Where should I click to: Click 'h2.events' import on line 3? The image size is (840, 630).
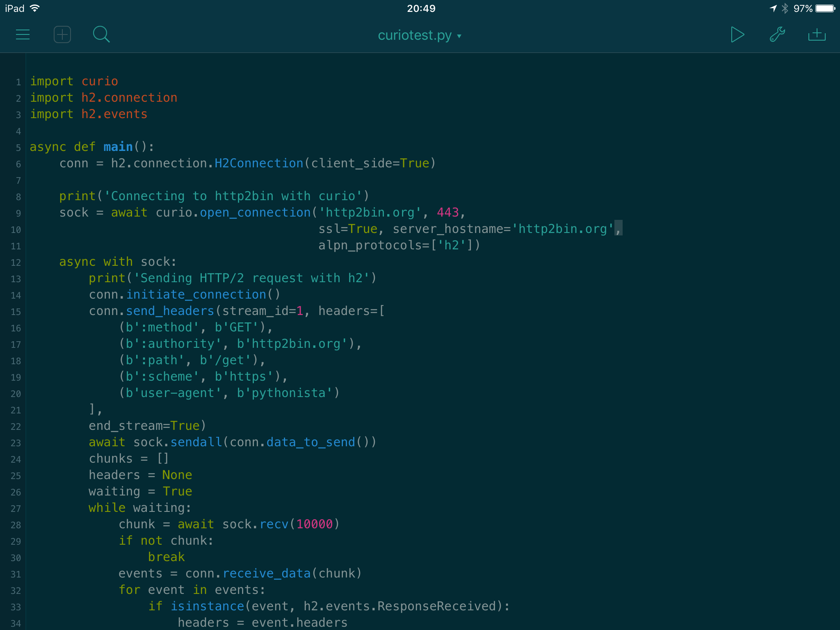(x=114, y=114)
